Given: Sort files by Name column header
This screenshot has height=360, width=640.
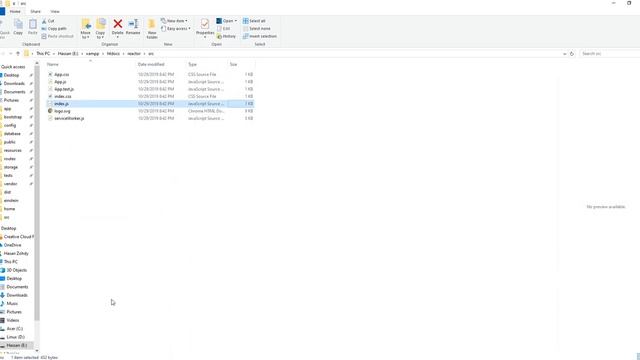Looking at the screenshot, I should click(90, 64).
